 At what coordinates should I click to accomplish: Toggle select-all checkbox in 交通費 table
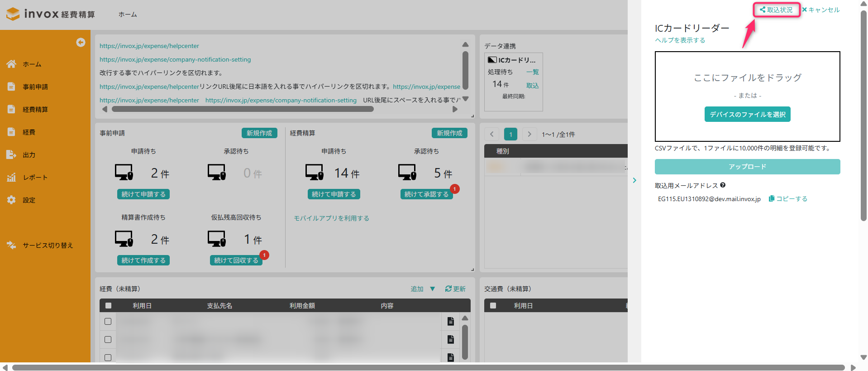493,306
